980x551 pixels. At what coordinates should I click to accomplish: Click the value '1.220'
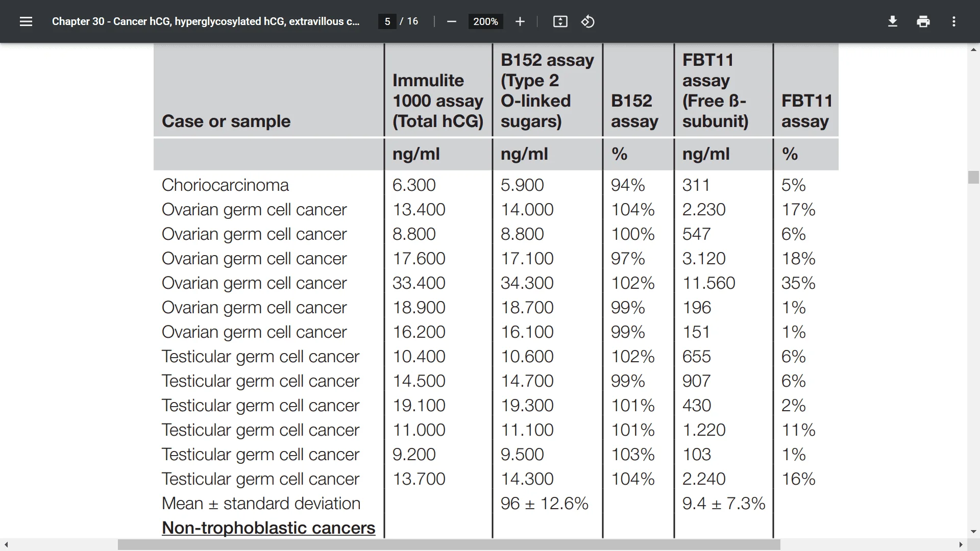[704, 430]
